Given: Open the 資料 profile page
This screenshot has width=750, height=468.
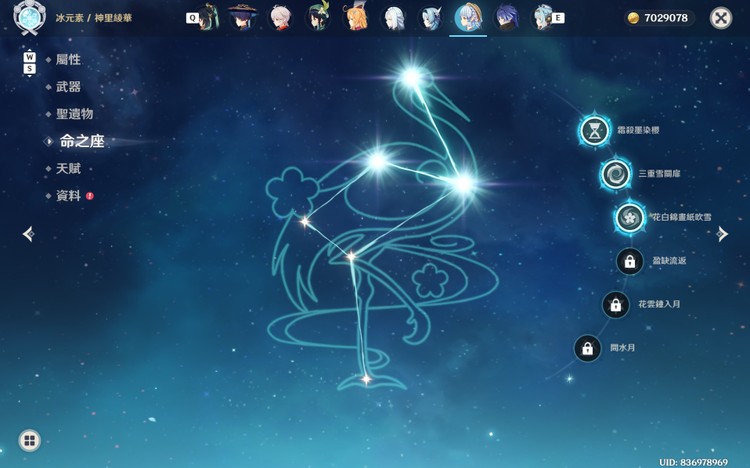Looking at the screenshot, I should (x=68, y=196).
